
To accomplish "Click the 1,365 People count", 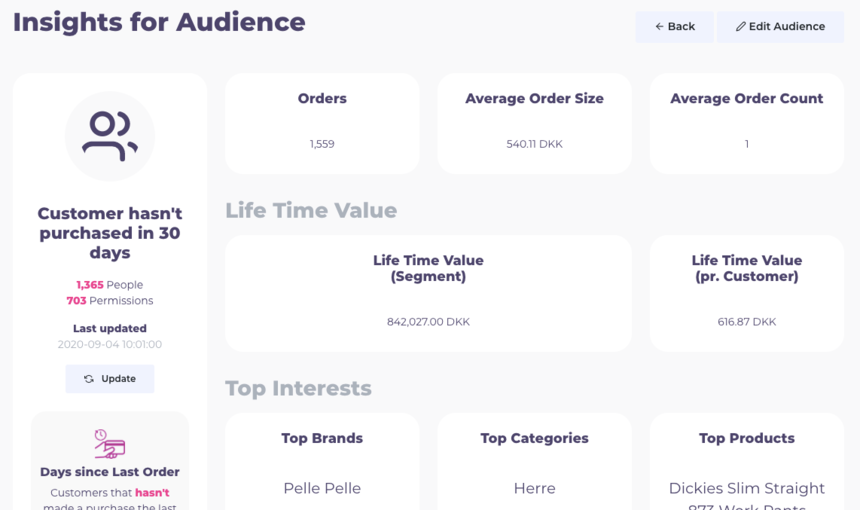I will 110,285.
